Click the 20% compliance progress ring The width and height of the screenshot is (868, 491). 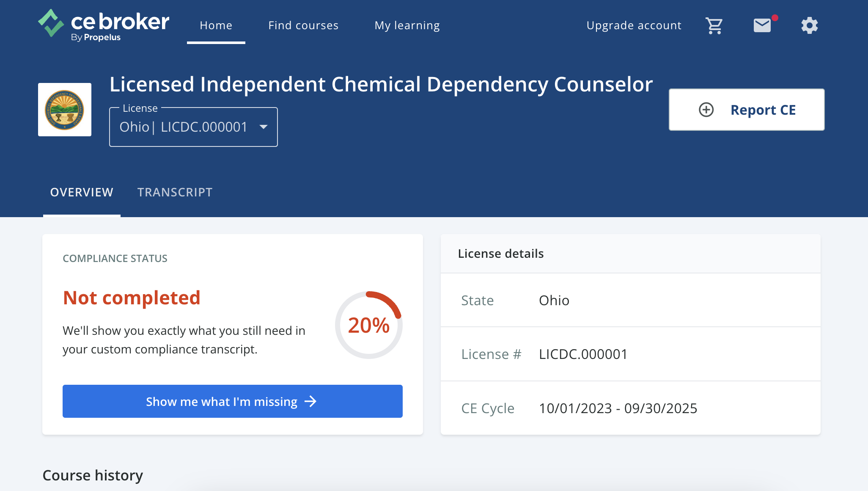(369, 325)
